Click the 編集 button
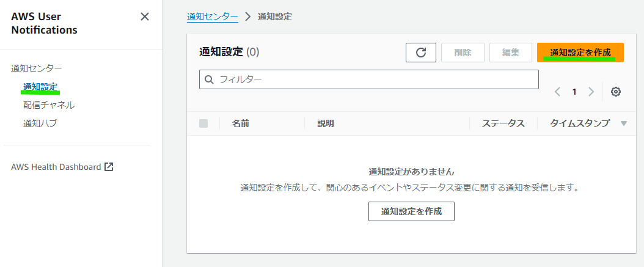 click(x=511, y=53)
